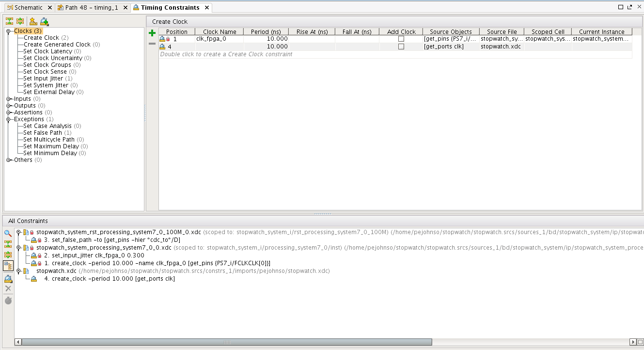Screen dimensions: 644x350
Task: Sort by the Position column header
Action: pos(177,32)
